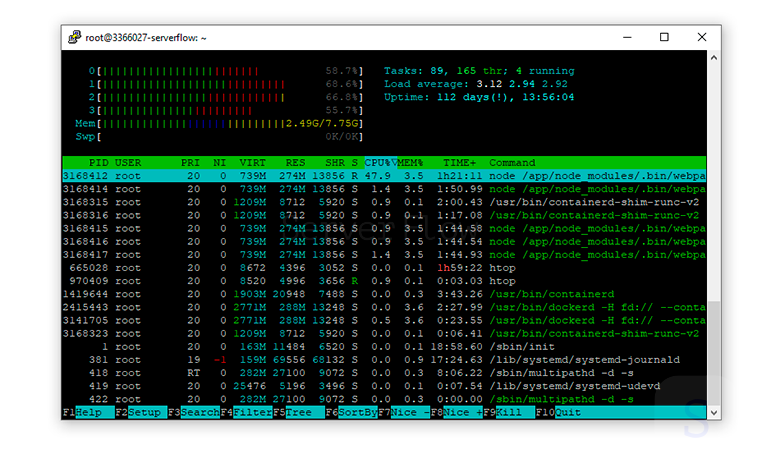
Task: Click the F1 Help function key
Action: tap(88, 413)
